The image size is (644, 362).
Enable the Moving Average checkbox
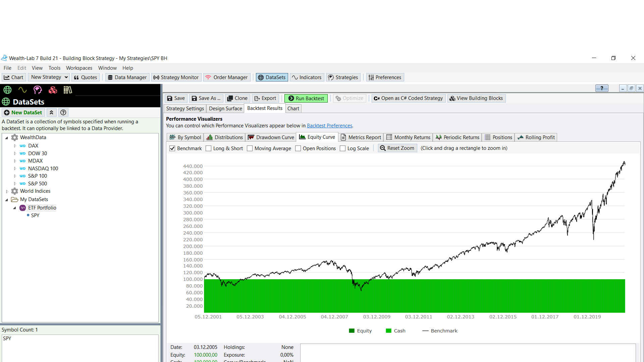coord(250,148)
